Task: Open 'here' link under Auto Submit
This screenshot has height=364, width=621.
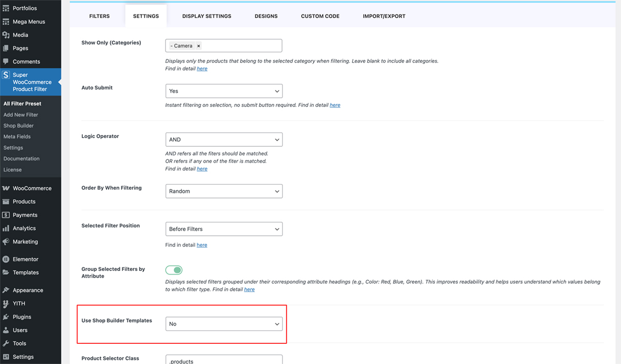Action: (x=335, y=105)
